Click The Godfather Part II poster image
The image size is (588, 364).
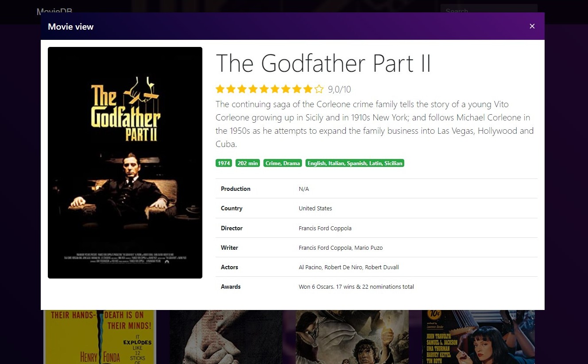(x=125, y=163)
